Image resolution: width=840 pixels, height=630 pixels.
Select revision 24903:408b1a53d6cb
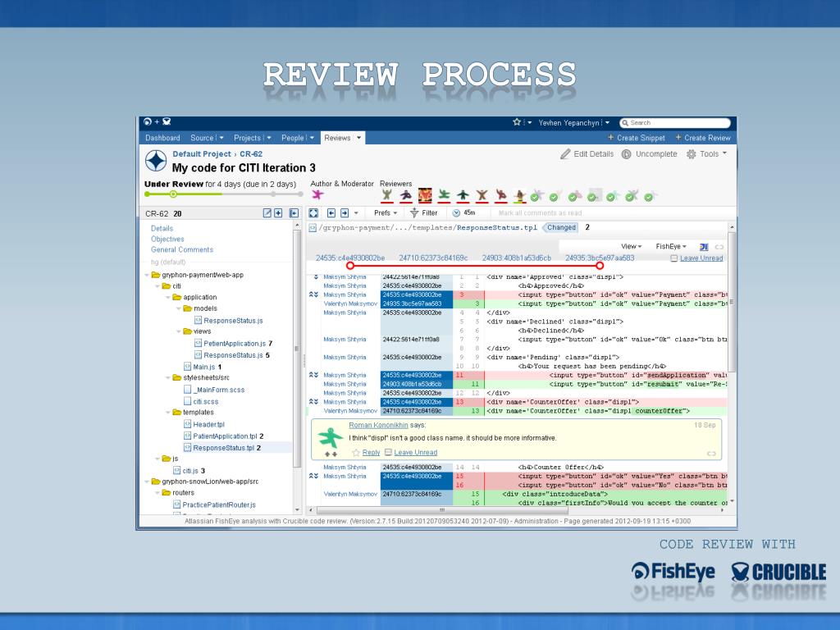pyautogui.click(x=517, y=258)
